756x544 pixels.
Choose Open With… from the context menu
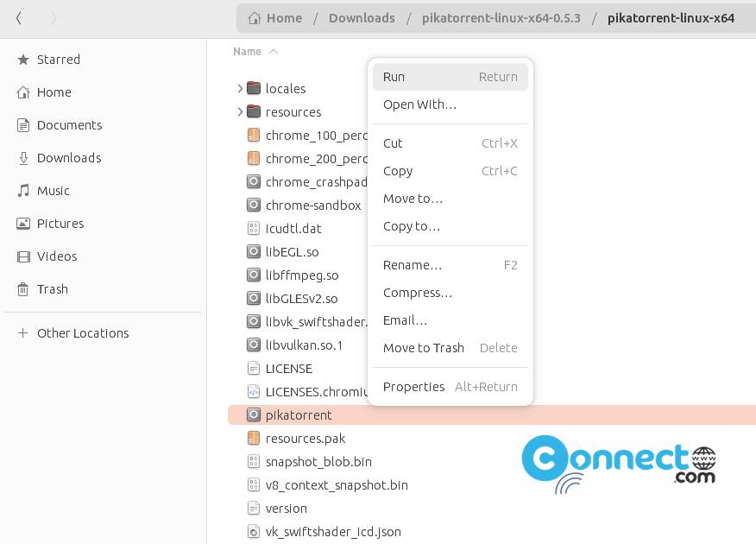(450, 104)
